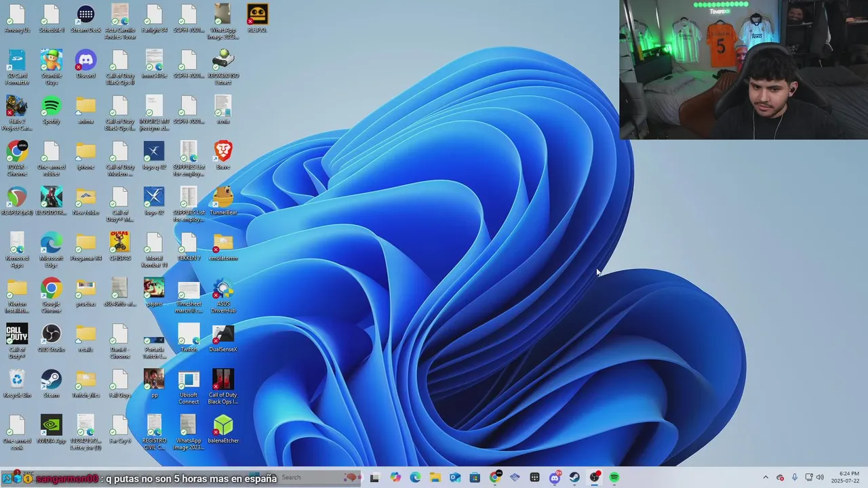Open the Progamar R4 folder
This screenshot has width=868, height=488.
click(x=85, y=247)
